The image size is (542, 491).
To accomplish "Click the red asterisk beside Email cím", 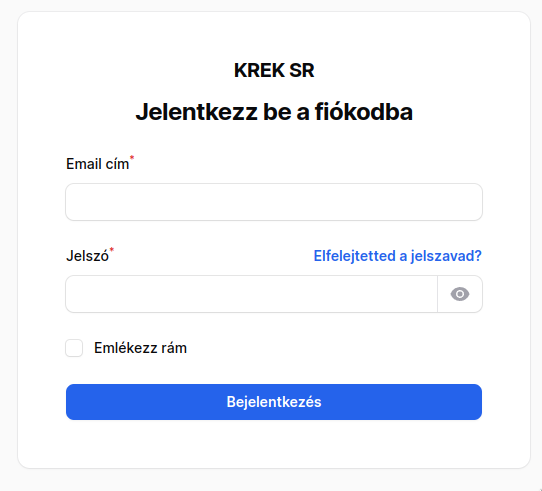I will pos(132,158).
